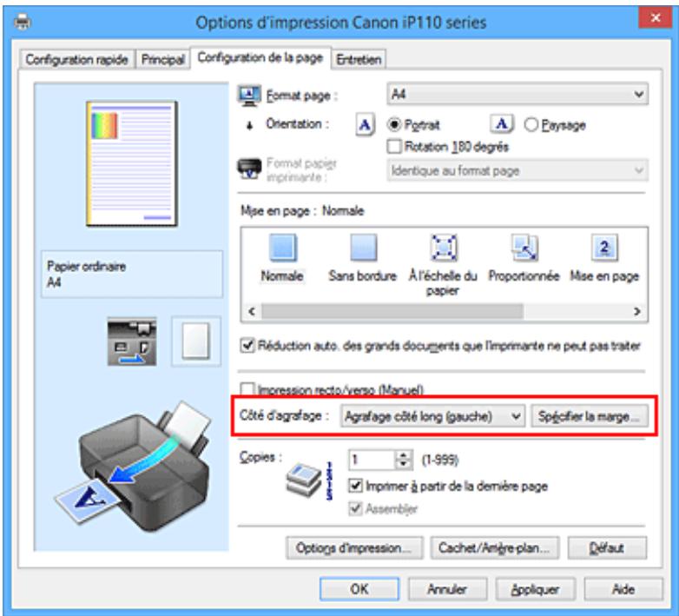This screenshot has width=679, height=616.
Task: Enable Impression recto/verso (Manuel) checkbox
Action: tap(247, 388)
